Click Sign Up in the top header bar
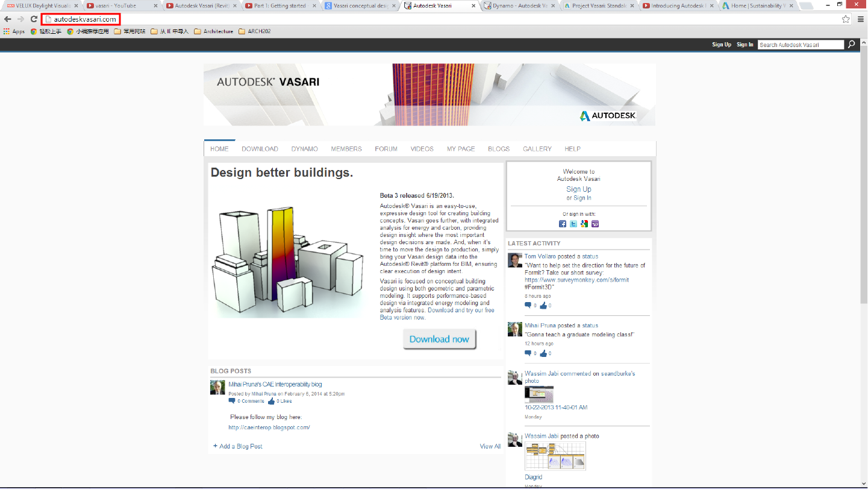This screenshot has height=489, width=868. click(x=722, y=45)
